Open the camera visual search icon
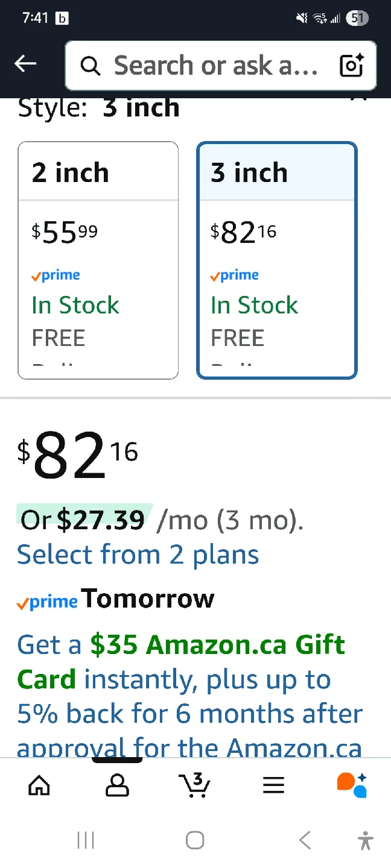This screenshot has height=868, width=391. (351, 66)
